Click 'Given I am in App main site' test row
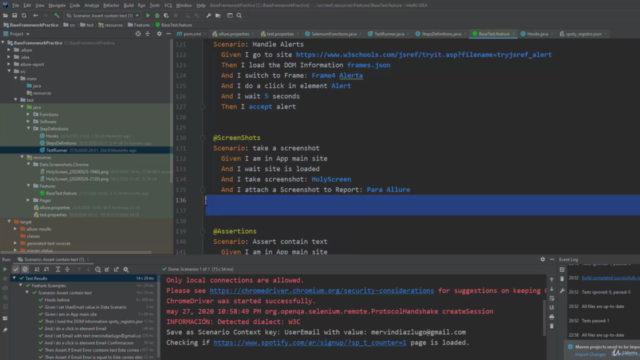This screenshot has height=360, width=640. [71, 314]
